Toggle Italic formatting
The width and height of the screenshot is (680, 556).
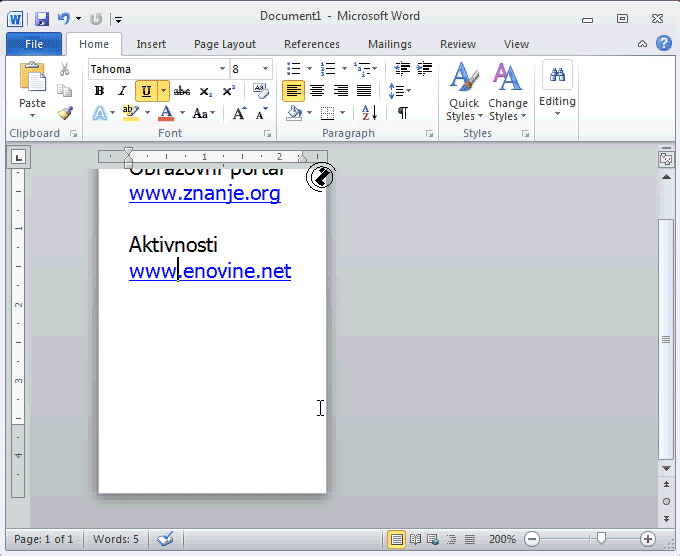122,91
